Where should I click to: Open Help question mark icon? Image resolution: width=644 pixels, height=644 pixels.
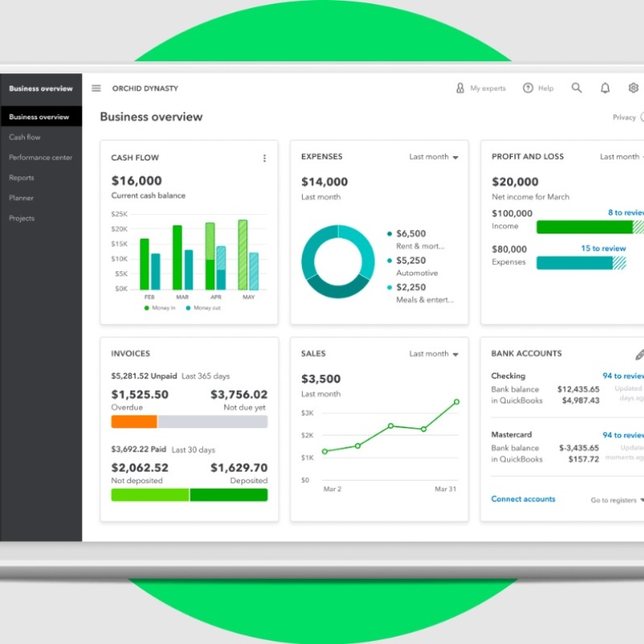[528, 89]
